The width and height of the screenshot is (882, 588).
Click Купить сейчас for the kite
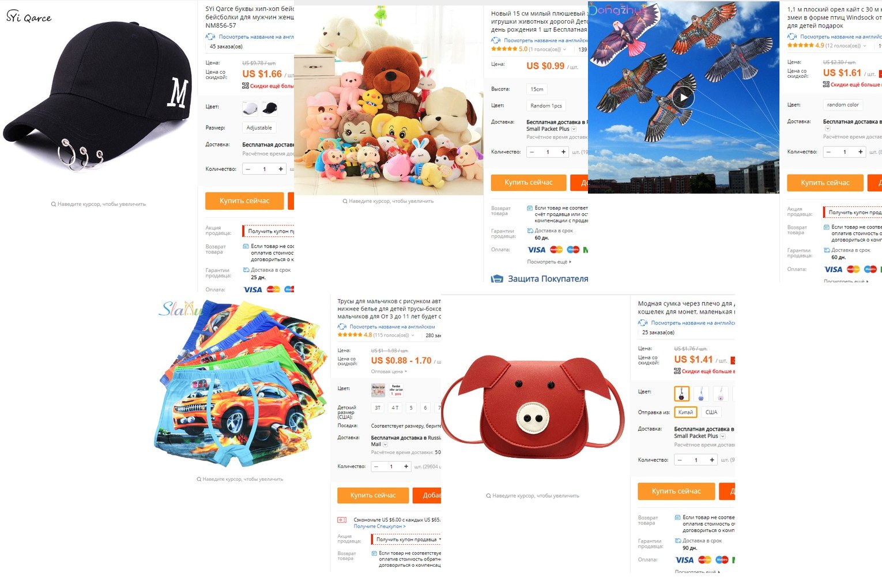point(825,183)
